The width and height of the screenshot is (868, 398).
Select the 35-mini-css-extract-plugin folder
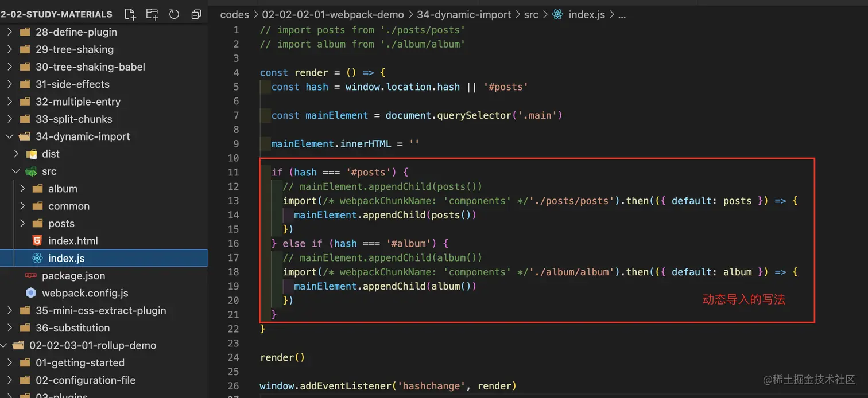pyautogui.click(x=101, y=310)
